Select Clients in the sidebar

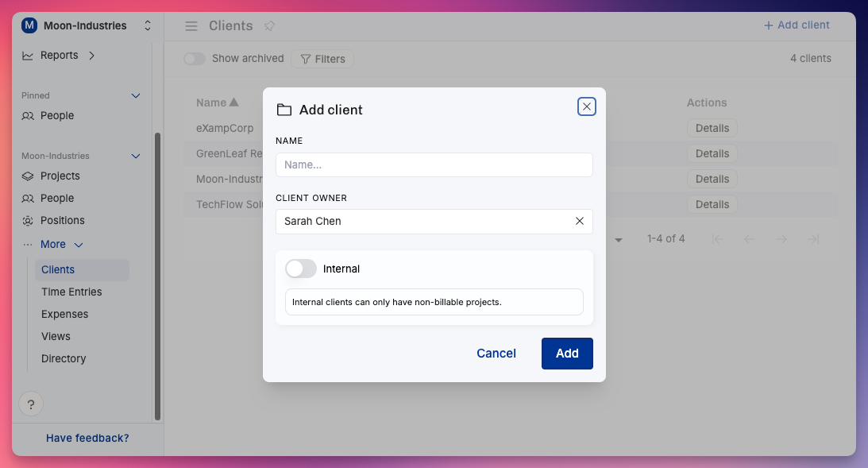(82, 269)
